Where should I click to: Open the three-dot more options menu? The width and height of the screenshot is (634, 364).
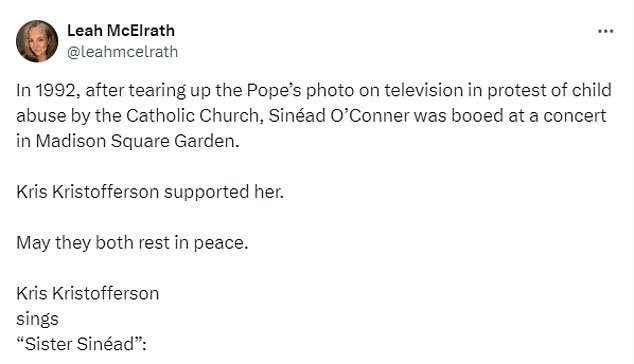click(605, 31)
